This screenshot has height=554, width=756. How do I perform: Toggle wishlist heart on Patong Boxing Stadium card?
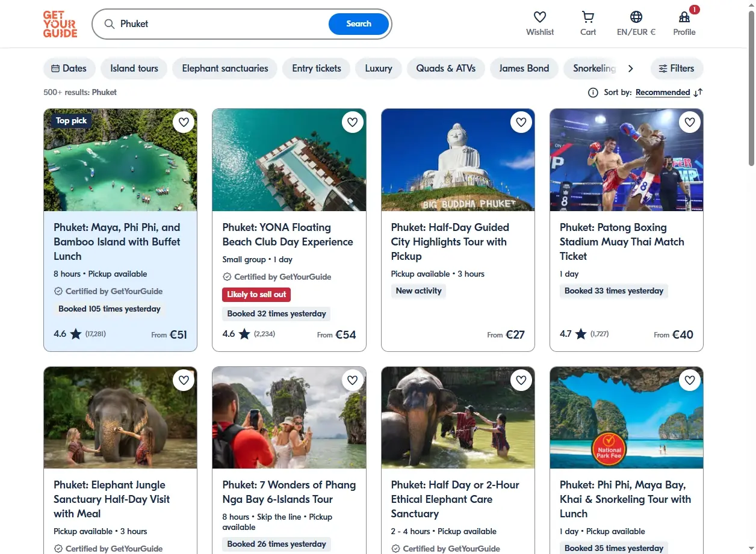tap(690, 122)
